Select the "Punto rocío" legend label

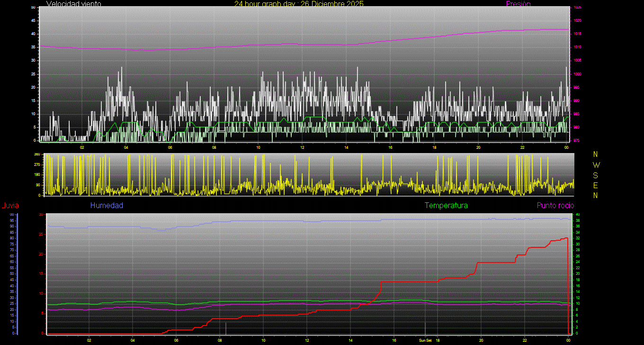tap(555, 205)
